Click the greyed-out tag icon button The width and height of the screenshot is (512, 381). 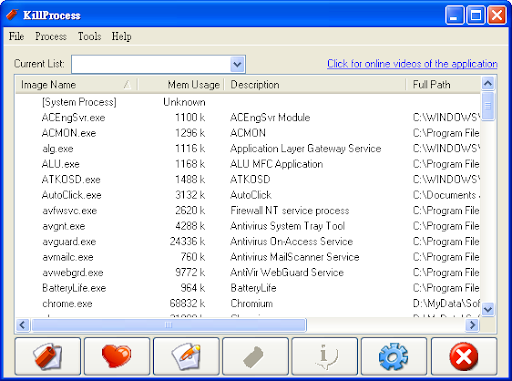255,356
